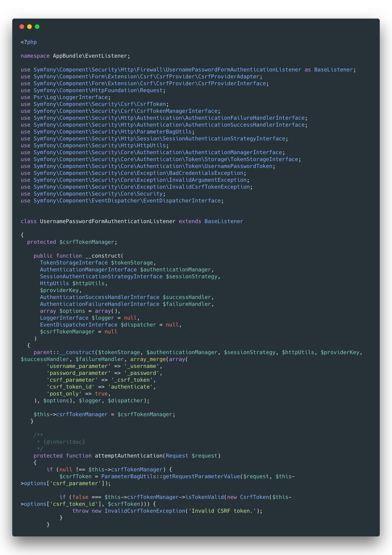The image size is (392, 555).
Task: Click the 'Invalid CSRF token.' string
Action: coord(222,511)
